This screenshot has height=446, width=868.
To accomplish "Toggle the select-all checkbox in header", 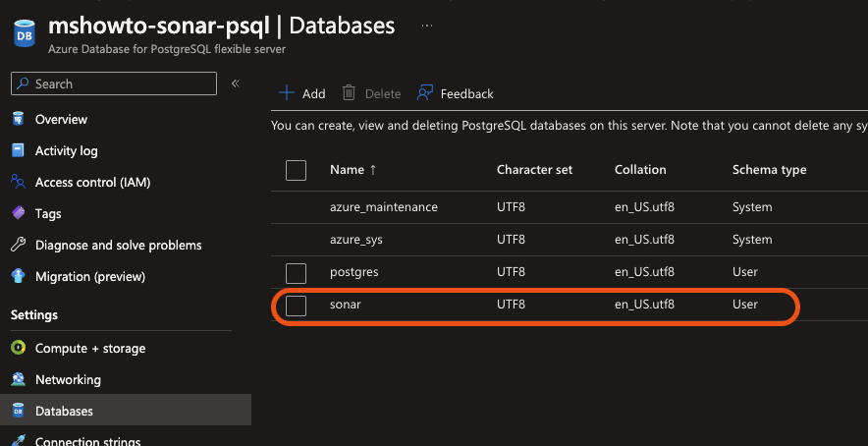I will [x=296, y=170].
